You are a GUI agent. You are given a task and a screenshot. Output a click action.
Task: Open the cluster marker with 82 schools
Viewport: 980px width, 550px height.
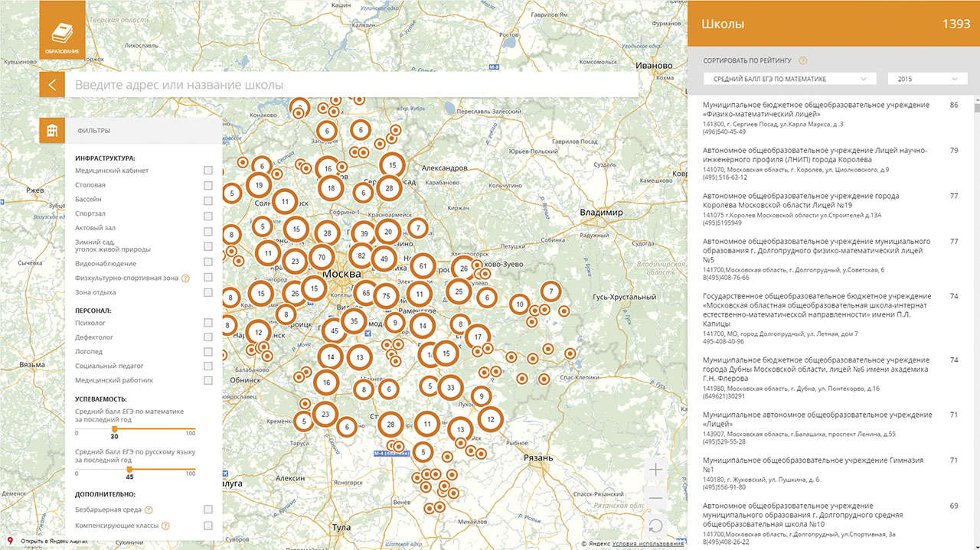pos(362,255)
